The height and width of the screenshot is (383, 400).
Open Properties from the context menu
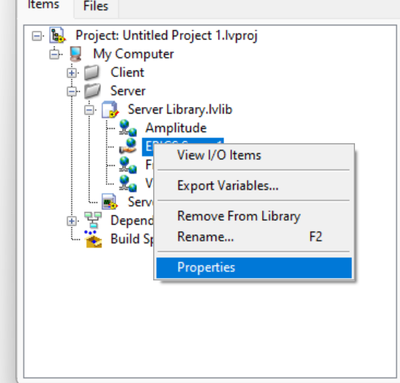pos(254,268)
